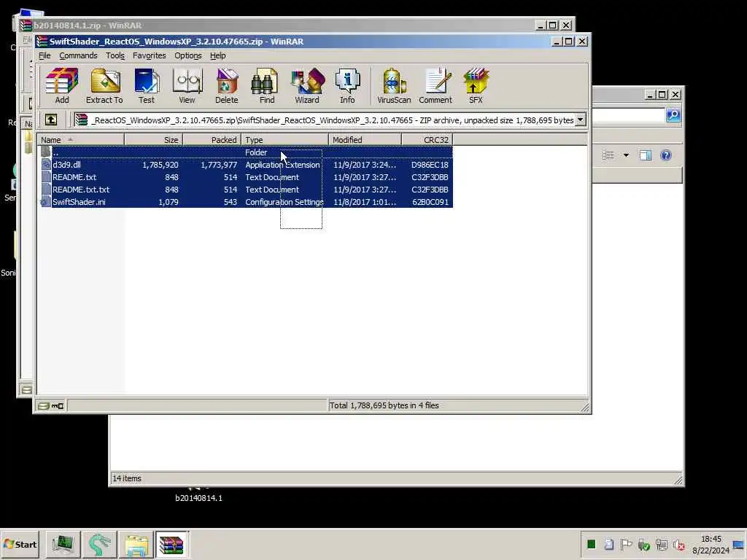Click the green square tray icon
Screen dimensions: 747x560
[591, 544]
